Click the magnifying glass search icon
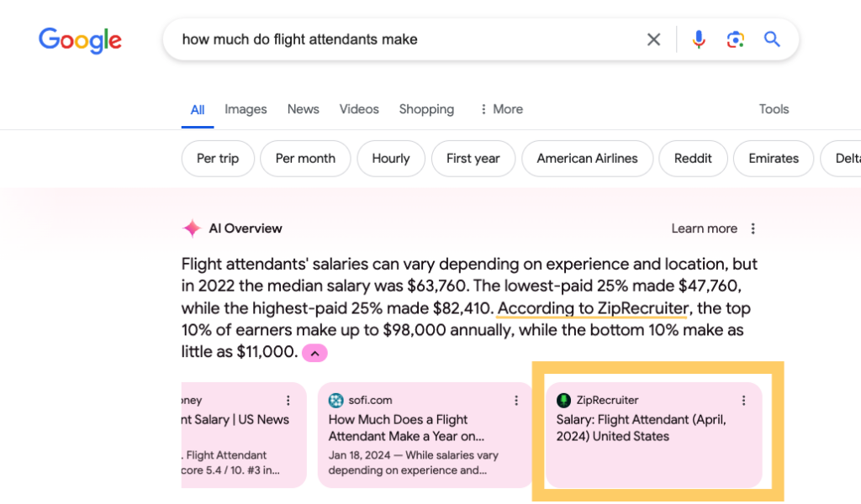Screen dimensions: 861x504 pos(771,39)
